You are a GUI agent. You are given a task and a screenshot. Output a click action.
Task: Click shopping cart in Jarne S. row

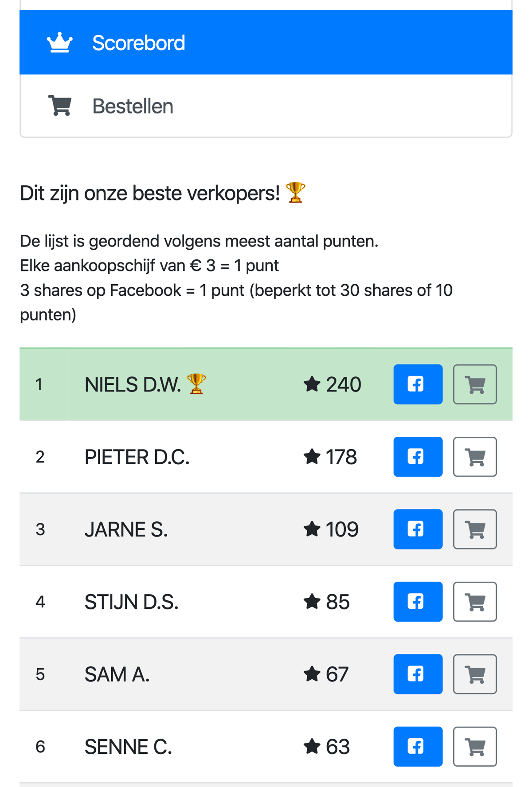(x=475, y=529)
